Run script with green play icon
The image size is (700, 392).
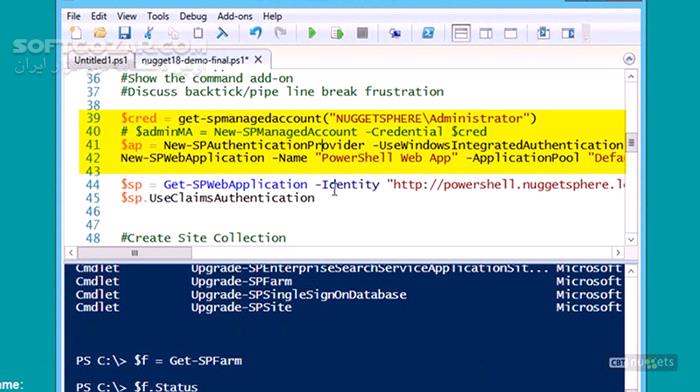pos(312,33)
